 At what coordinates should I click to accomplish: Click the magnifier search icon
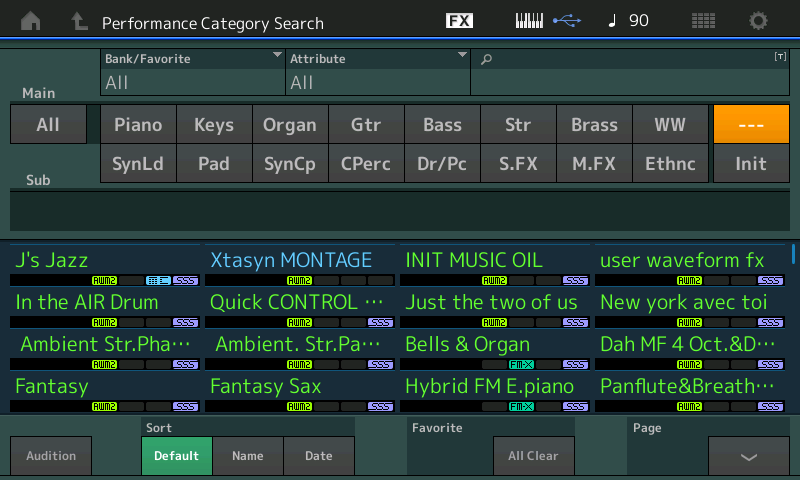point(487,60)
